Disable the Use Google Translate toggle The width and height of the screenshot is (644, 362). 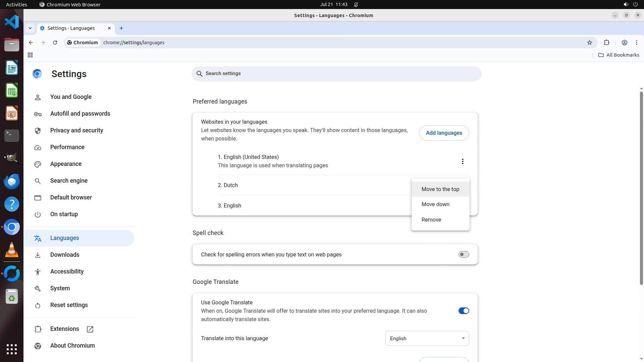464,311
